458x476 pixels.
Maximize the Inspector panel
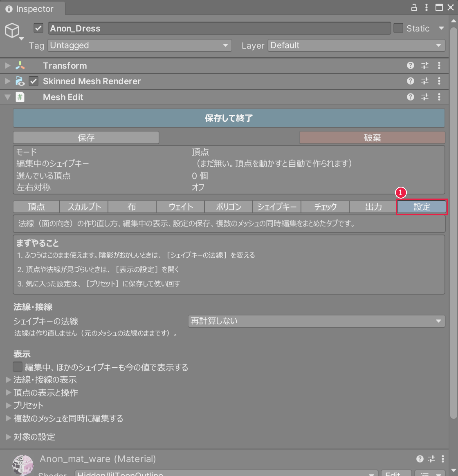click(x=439, y=8)
